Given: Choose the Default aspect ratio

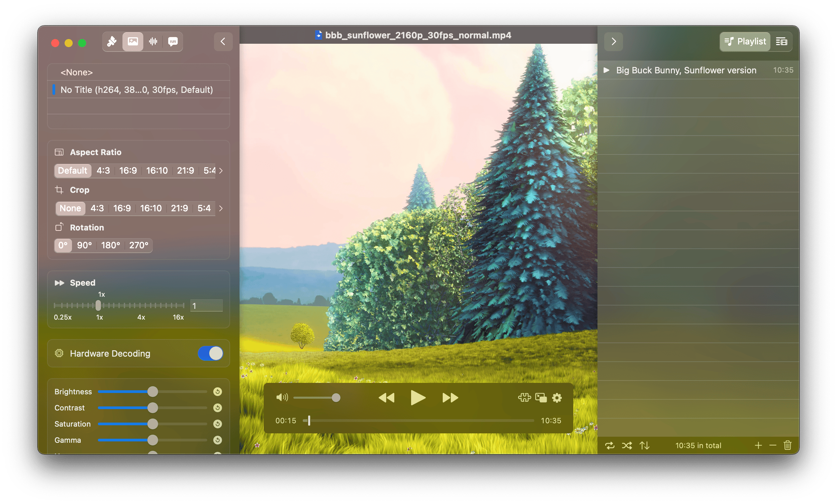Looking at the screenshot, I should click(x=73, y=171).
